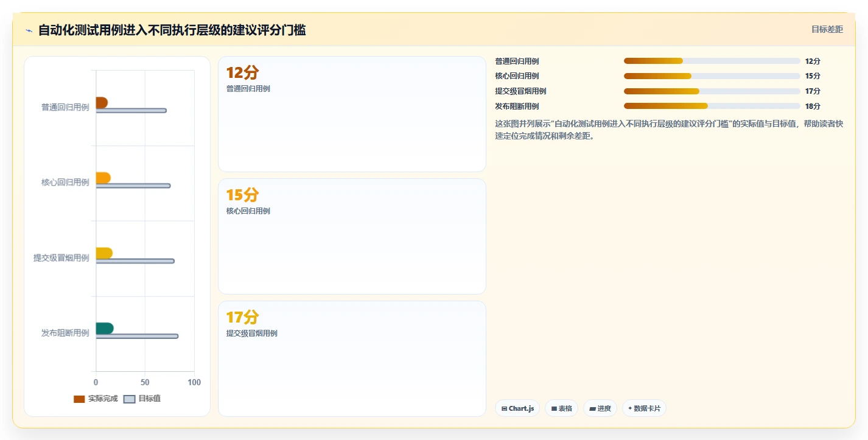Open the 17分 data card
This screenshot has height=440, width=868.
click(x=352, y=359)
